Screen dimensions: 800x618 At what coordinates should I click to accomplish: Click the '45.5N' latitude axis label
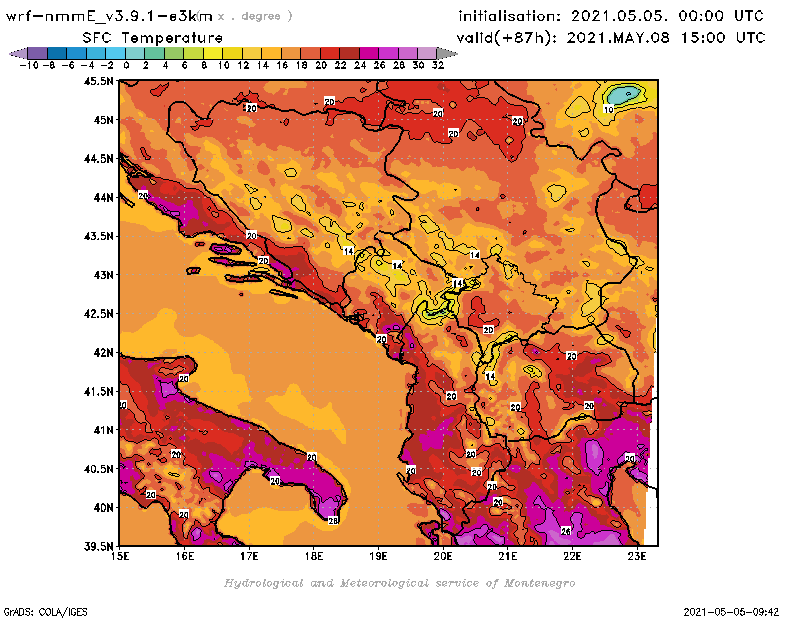(98, 81)
